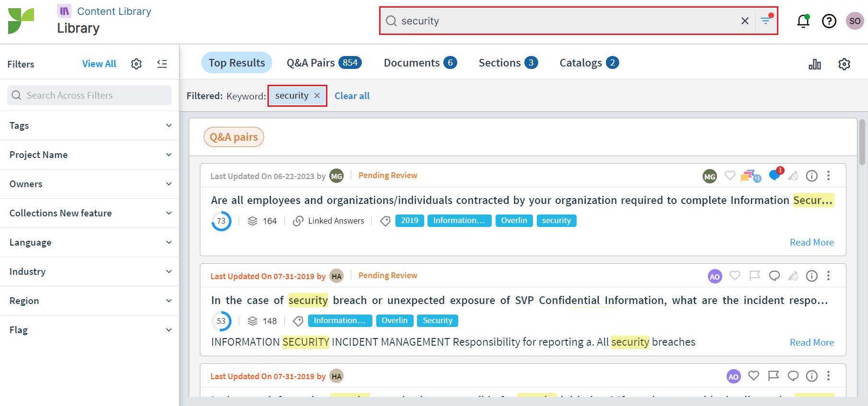Expand the Tags filter
This screenshot has height=406, width=868.
(x=90, y=125)
